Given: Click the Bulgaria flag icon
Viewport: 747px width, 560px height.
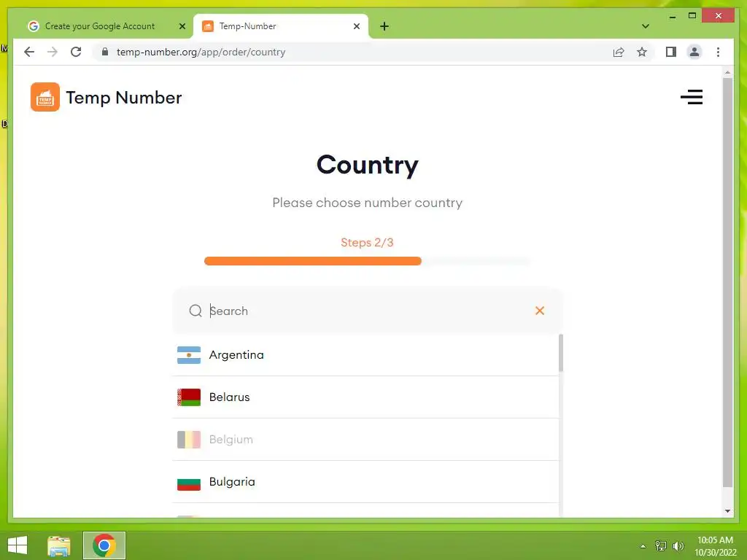Looking at the screenshot, I should coord(189,483).
